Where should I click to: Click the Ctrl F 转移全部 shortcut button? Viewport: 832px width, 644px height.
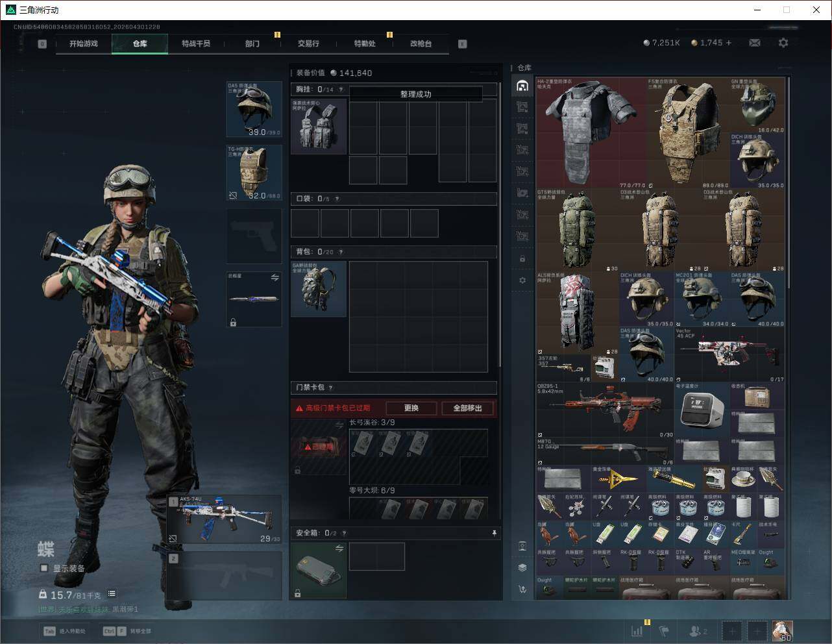tap(127, 631)
